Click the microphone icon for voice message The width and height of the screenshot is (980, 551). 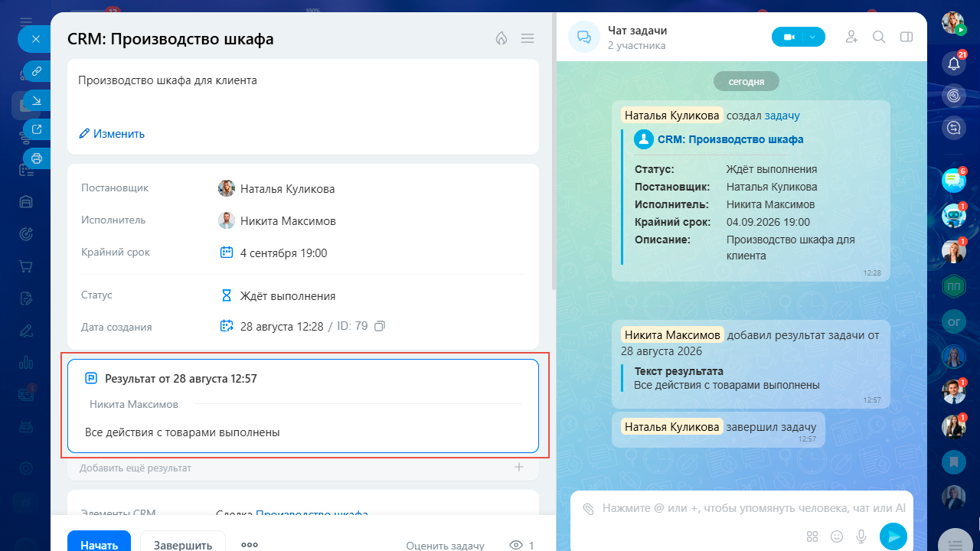(861, 536)
